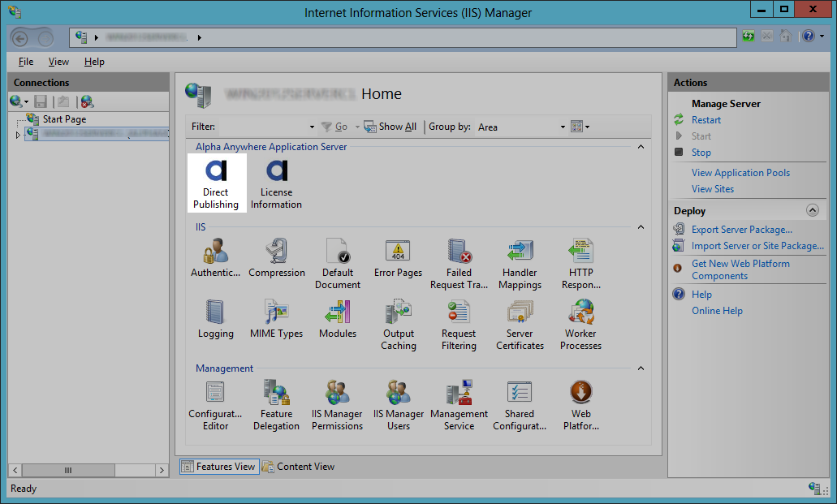Open IIS Manager Permissions
Image resolution: width=837 pixels, height=504 pixels.
[x=338, y=405]
